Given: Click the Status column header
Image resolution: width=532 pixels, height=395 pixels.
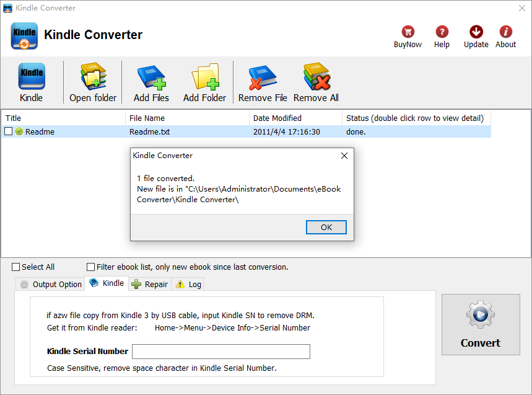Looking at the screenshot, I should pos(416,118).
